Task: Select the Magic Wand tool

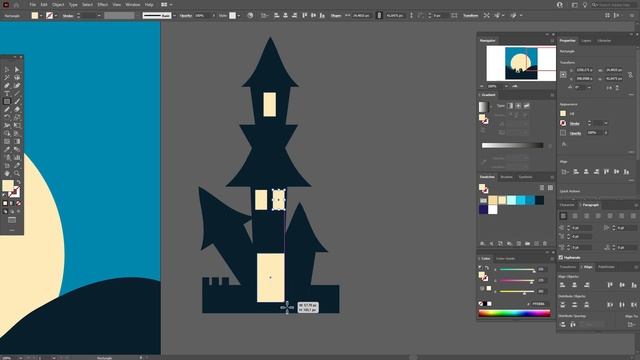Action: coord(7,78)
